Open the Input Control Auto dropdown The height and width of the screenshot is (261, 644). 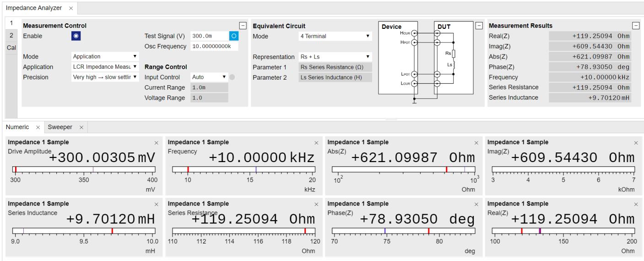tap(209, 77)
